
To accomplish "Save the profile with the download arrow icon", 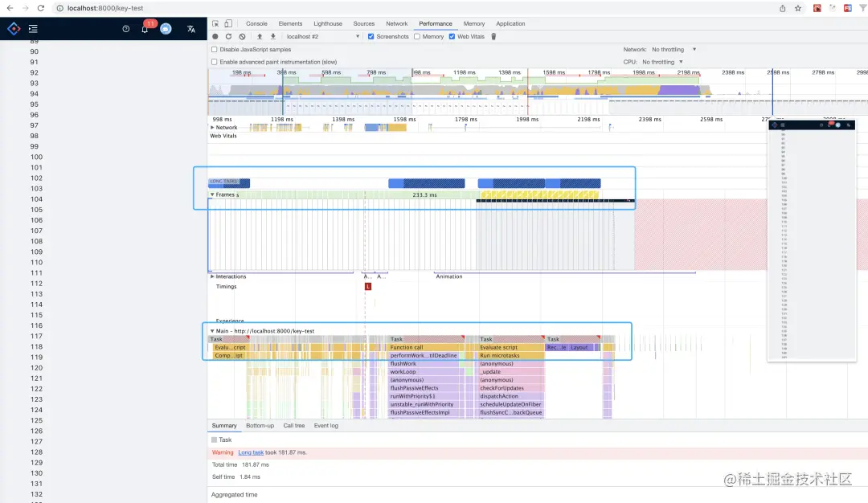I will coord(273,36).
